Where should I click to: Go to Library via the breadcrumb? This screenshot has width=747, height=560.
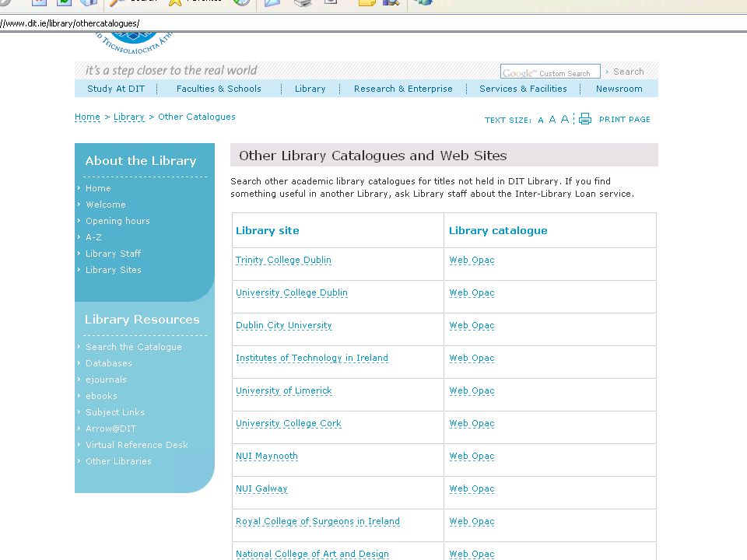pos(128,117)
